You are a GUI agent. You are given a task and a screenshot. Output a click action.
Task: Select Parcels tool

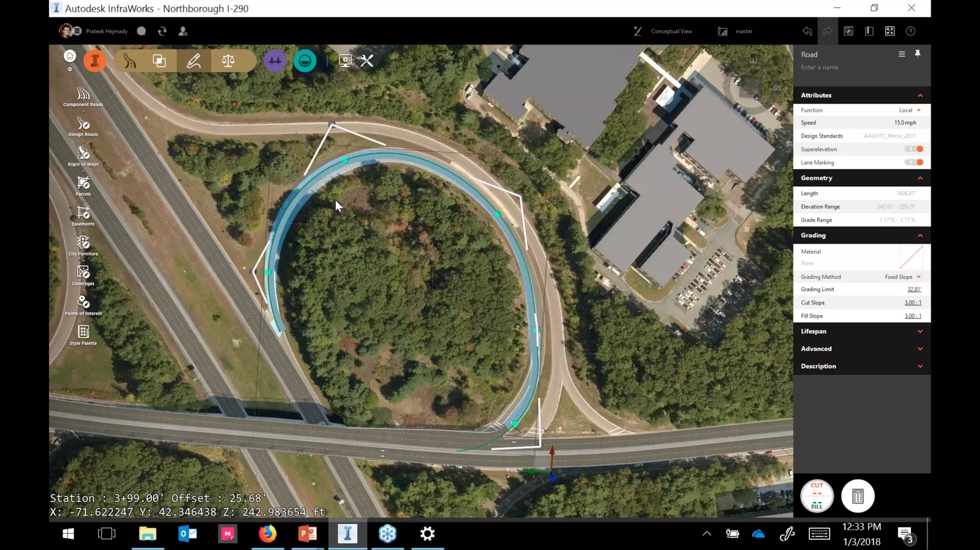(83, 186)
